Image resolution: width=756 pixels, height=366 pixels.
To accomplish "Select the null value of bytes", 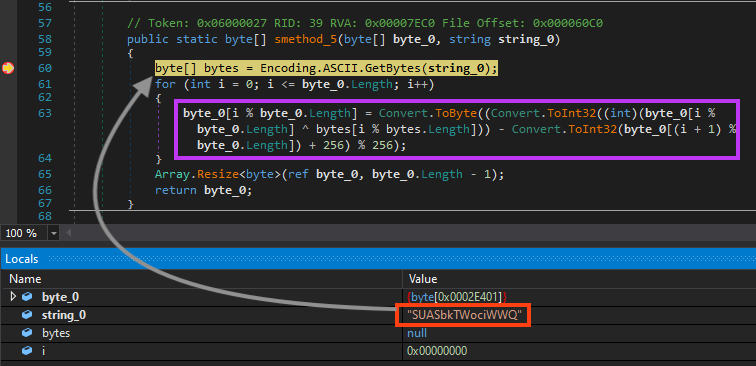I will (x=417, y=333).
